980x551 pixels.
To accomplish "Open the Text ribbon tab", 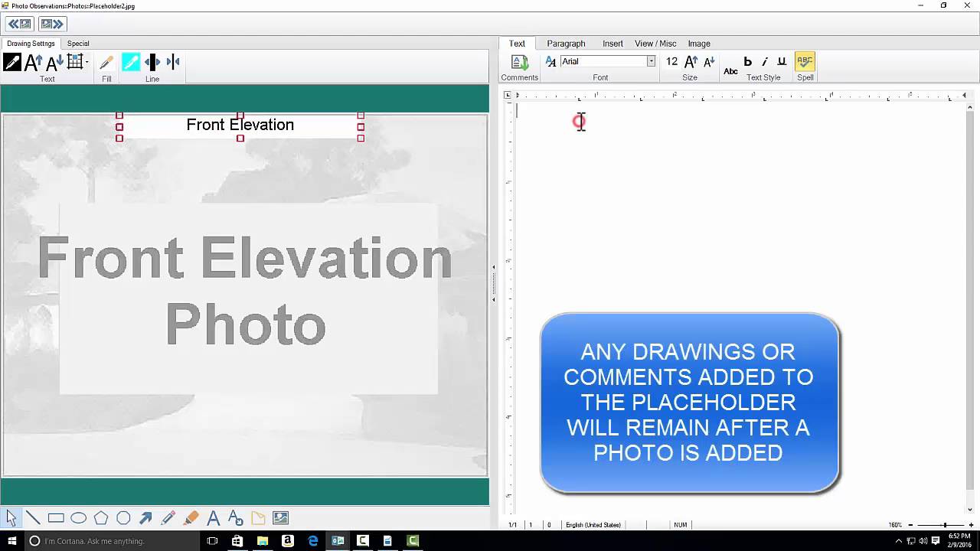I will click(518, 44).
